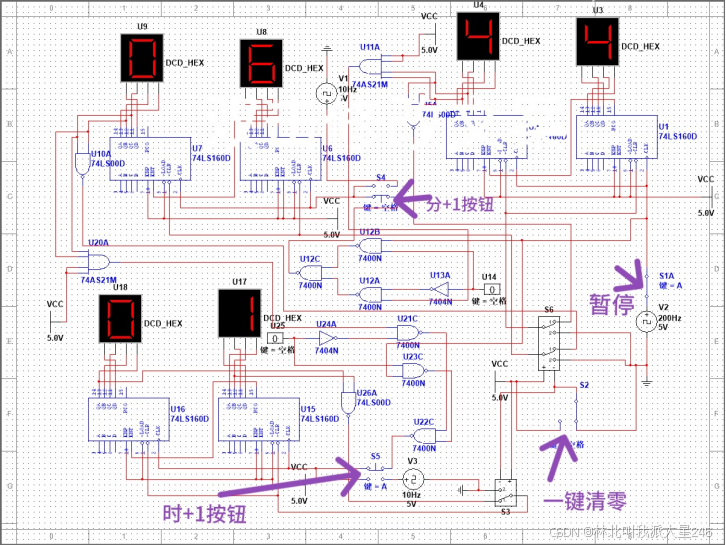Toggle the S6 DIP switch block

tap(549, 343)
